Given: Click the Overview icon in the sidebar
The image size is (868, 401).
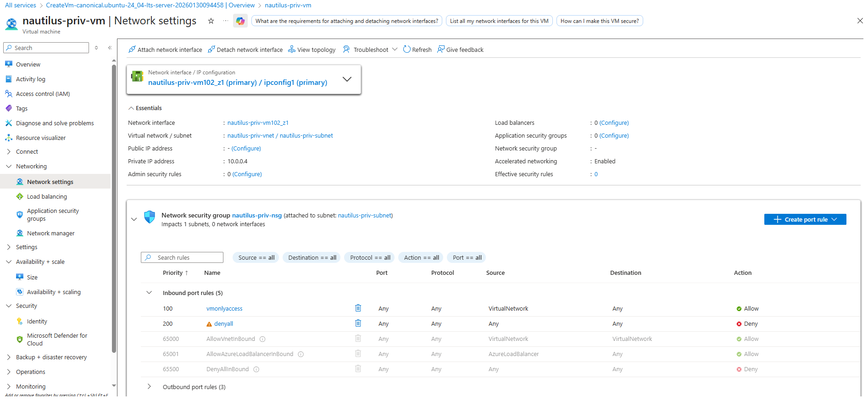Looking at the screenshot, I should (x=9, y=64).
